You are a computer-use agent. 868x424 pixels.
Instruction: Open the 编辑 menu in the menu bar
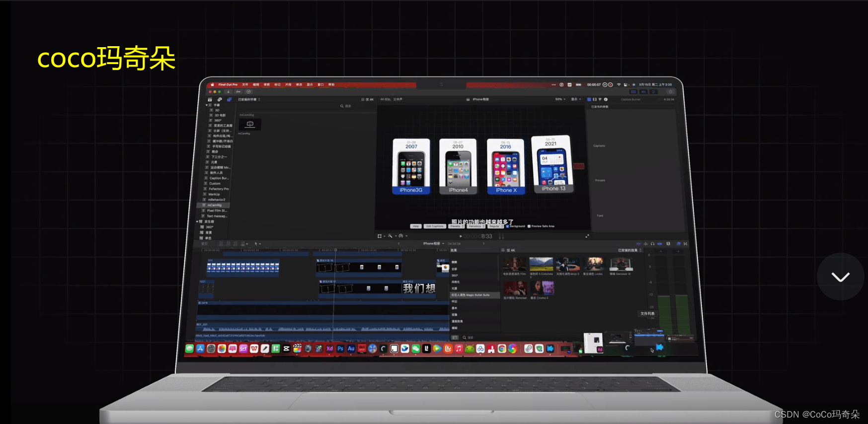tap(256, 85)
